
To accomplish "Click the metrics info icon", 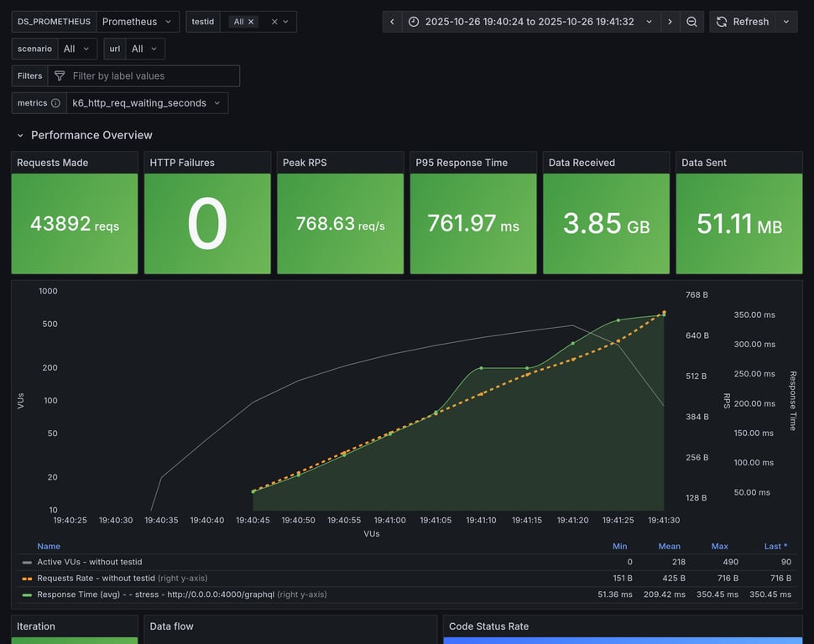I will pyautogui.click(x=55, y=103).
